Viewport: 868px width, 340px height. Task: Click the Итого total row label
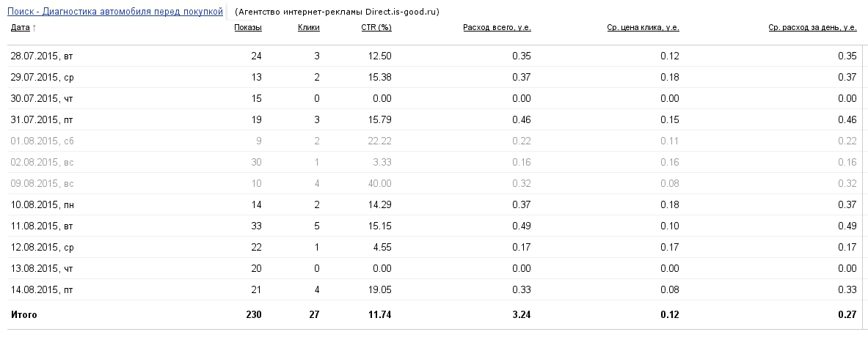pos(23,314)
